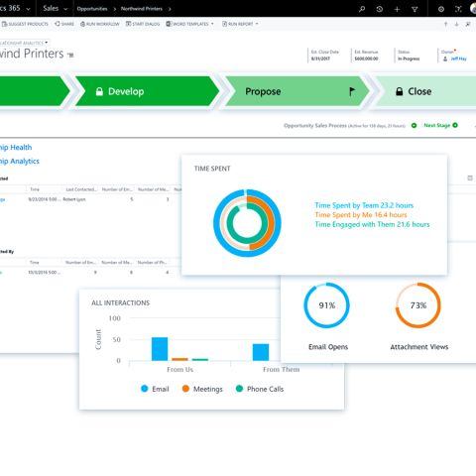Click the up arrow previous record icon

pos(445,24)
